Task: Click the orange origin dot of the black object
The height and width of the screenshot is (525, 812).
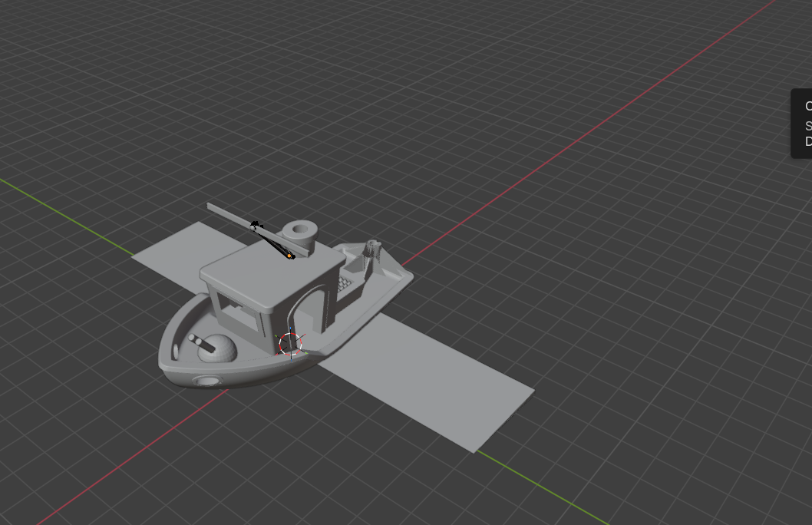Action: [x=289, y=256]
